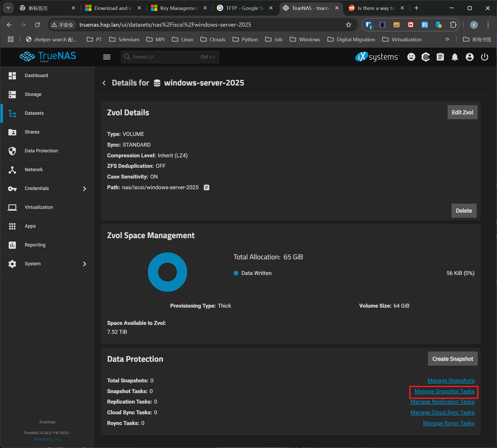
Task: Open the Data Protection sidebar page
Action: coord(41,151)
